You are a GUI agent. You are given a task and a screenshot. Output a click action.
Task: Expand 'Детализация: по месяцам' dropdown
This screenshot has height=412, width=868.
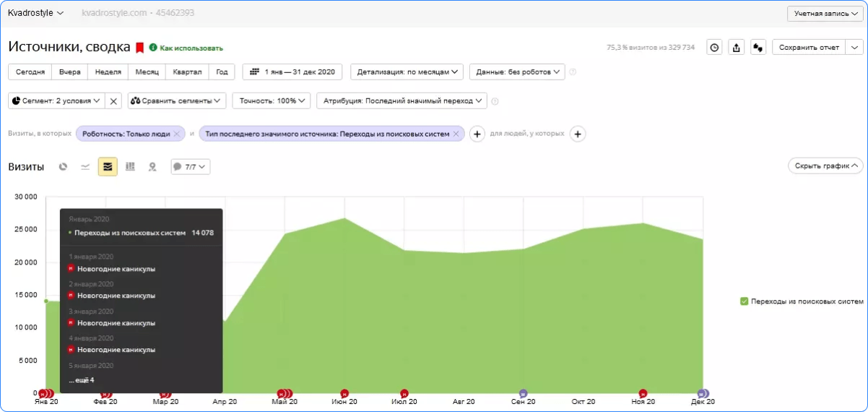tap(408, 72)
